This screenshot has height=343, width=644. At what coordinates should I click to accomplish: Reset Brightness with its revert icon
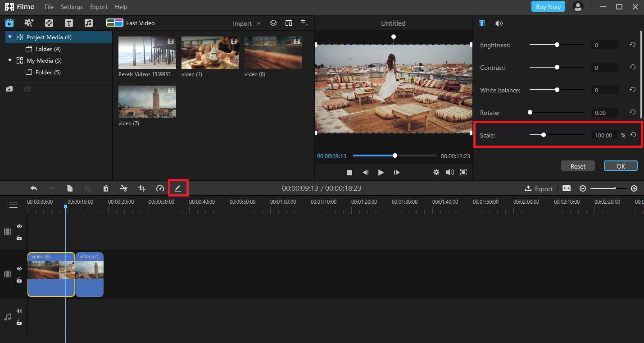[x=632, y=45]
